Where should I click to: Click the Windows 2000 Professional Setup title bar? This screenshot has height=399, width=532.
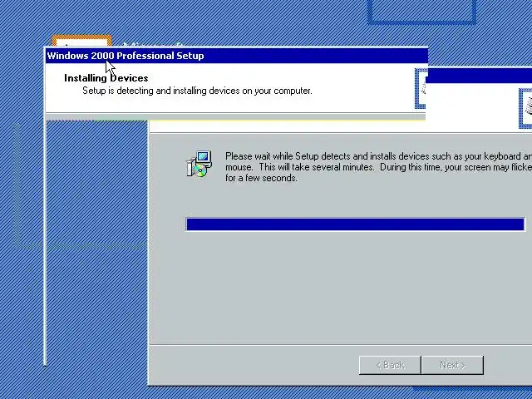236,56
